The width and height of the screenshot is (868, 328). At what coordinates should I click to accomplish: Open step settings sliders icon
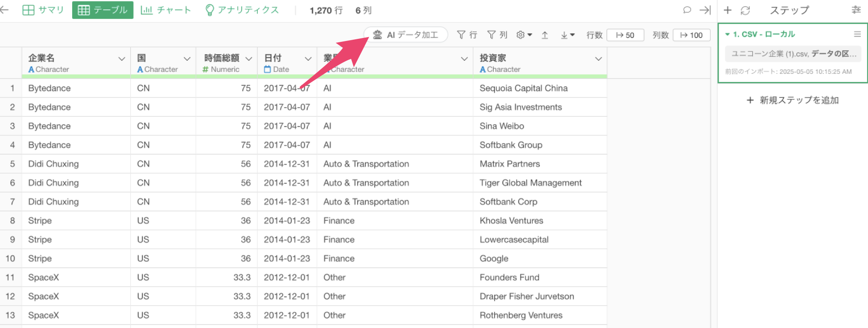(856, 10)
